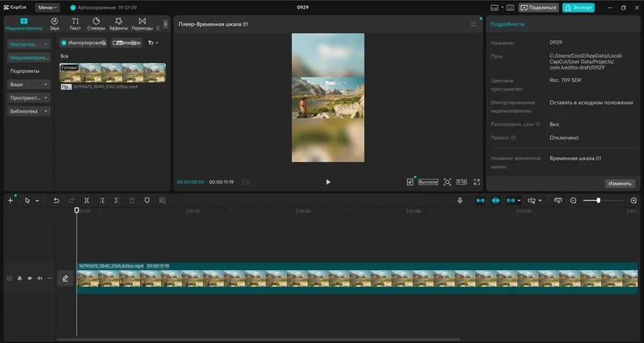Viewport: 644px width, 343px height.
Task: Select the pointer selection tool
Action: [28, 200]
